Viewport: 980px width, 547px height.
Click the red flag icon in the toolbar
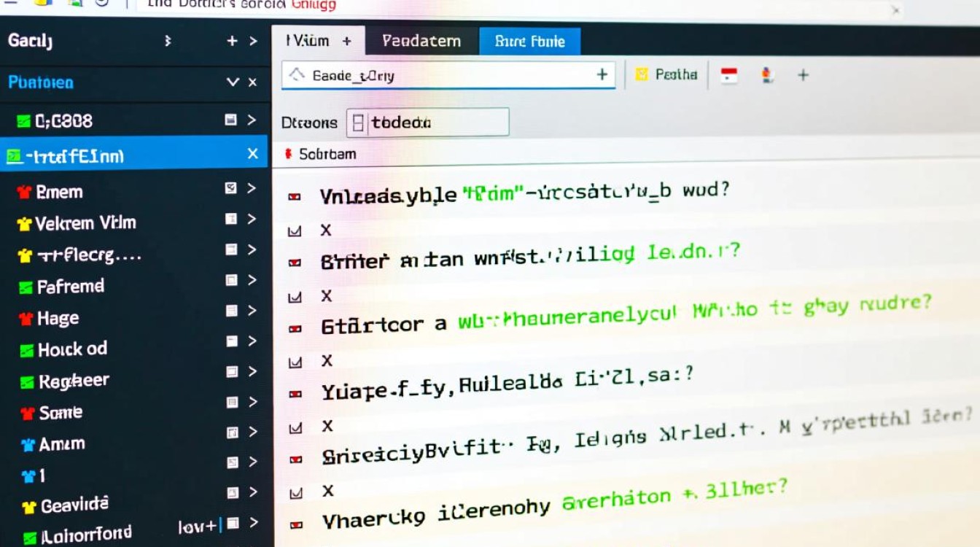point(729,74)
